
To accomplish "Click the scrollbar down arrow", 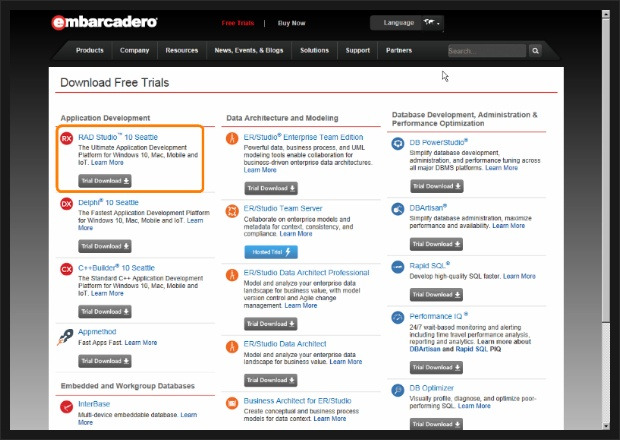I will [606, 426].
